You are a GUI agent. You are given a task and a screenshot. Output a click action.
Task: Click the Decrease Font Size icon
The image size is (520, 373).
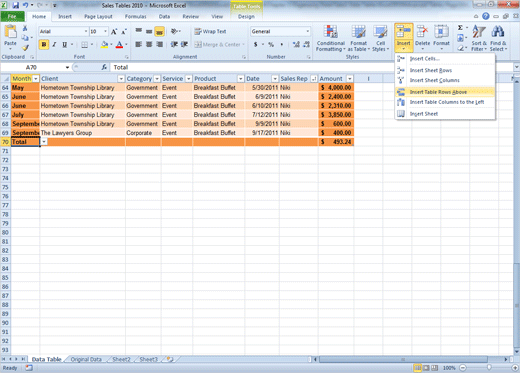click(x=124, y=32)
